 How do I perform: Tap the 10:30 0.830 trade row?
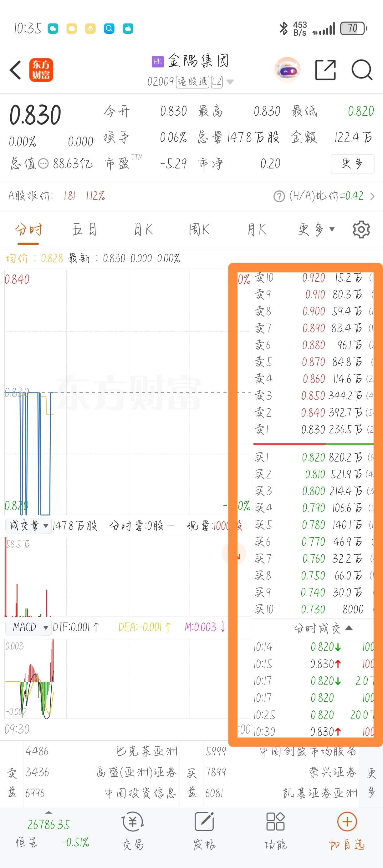[x=313, y=732]
